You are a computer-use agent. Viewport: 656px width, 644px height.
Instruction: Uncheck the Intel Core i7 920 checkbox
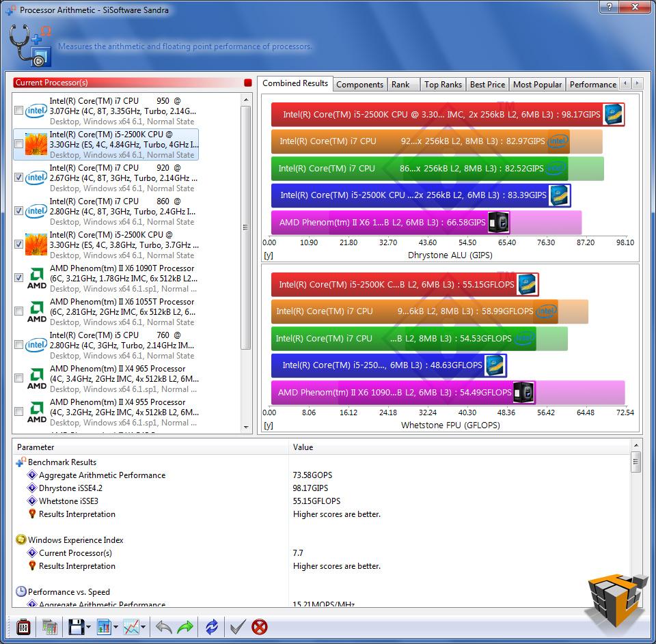[x=19, y=178]
